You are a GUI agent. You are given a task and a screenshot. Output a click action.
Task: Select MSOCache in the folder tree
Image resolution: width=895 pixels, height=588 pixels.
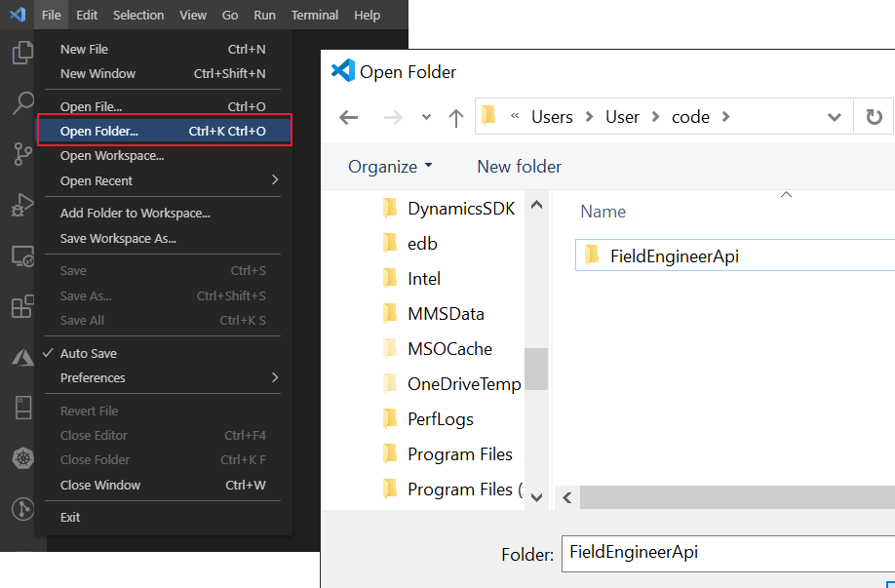438,349
